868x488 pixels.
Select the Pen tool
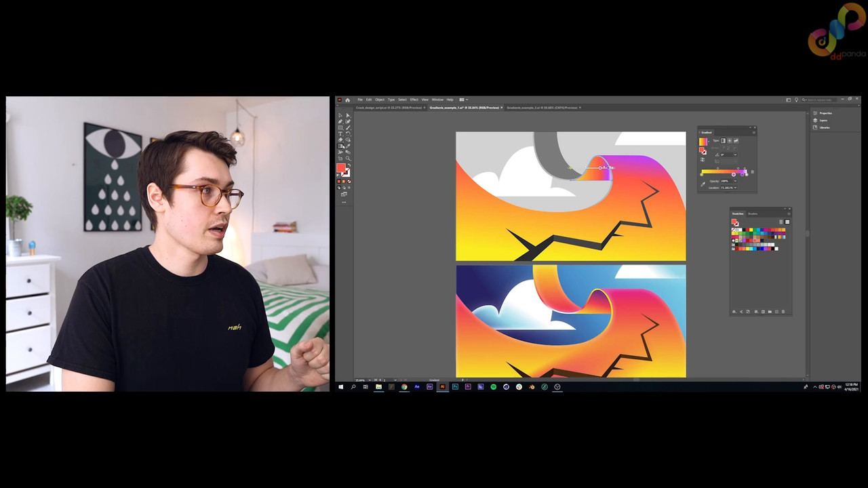[x=340, y=121]
